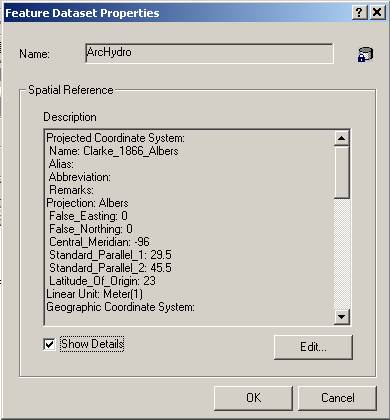Click the locked database icon beside Name
This screenshot has height=420, width=390.
[x=365, y=55]
